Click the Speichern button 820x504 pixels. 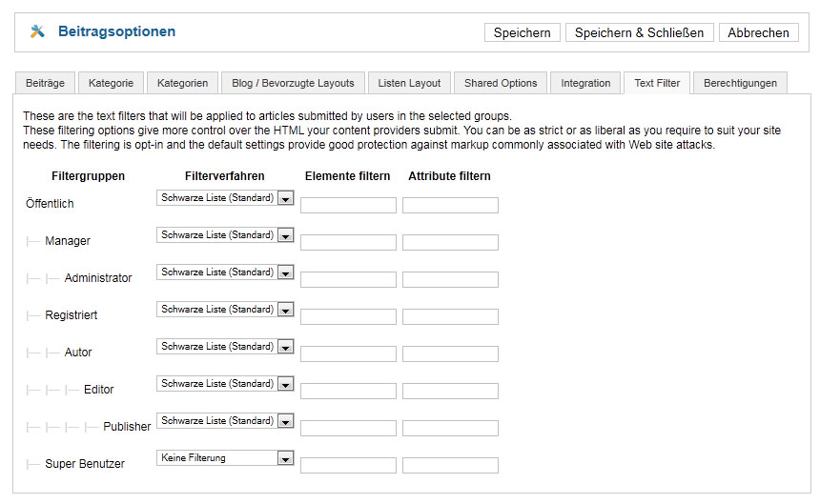(522, 32)
